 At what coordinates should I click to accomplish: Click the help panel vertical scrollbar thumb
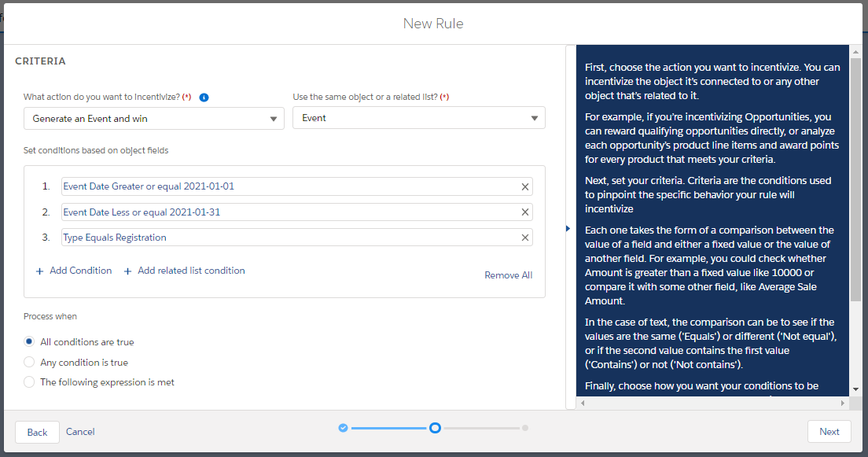tap(856, 180)
